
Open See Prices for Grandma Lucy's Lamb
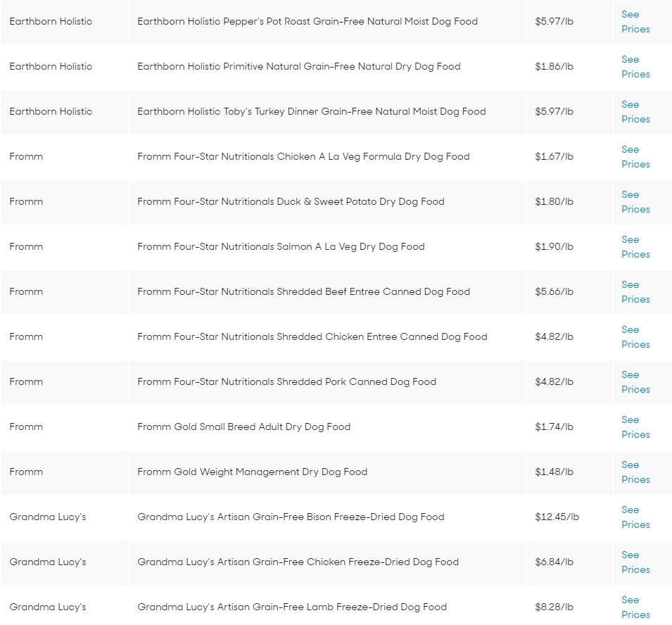point(635,607)
